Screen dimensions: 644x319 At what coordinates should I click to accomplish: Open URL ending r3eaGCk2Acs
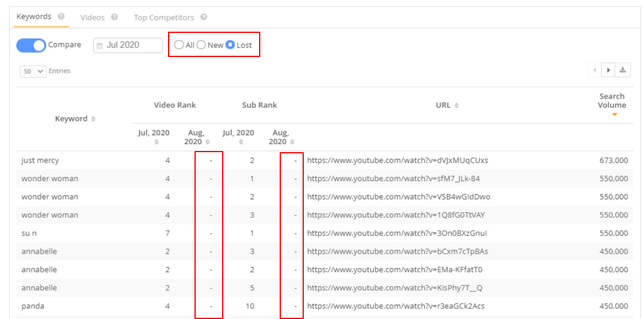point(397,306)
